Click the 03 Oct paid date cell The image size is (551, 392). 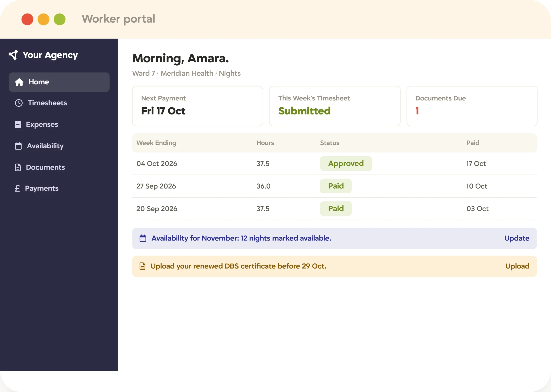(477, 209)
